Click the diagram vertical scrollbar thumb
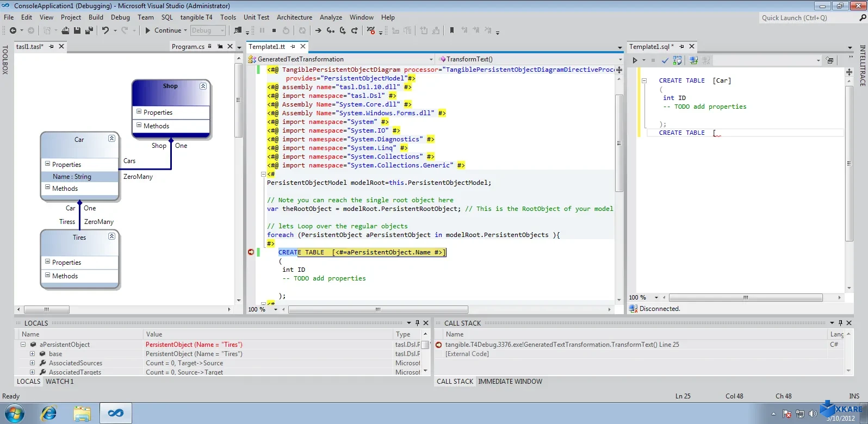This screenshot has height=424, width=868. point(238,101)
